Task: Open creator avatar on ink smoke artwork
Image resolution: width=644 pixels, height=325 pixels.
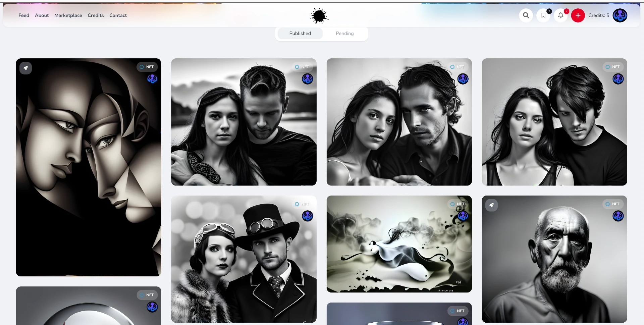Action: point(463,216)
